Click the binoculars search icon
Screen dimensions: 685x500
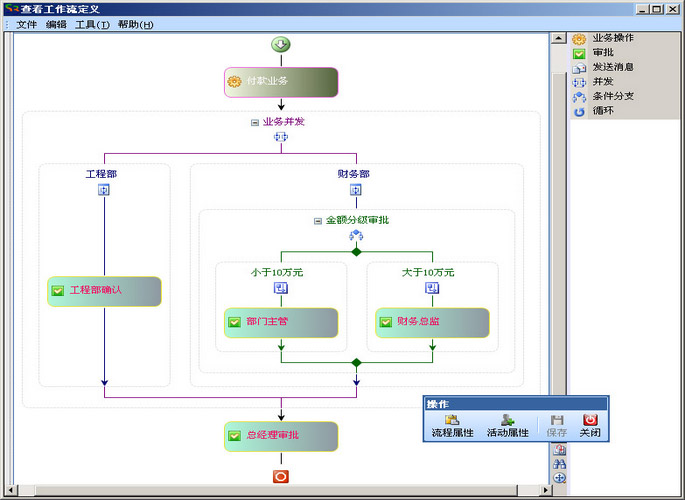(560, 464)
